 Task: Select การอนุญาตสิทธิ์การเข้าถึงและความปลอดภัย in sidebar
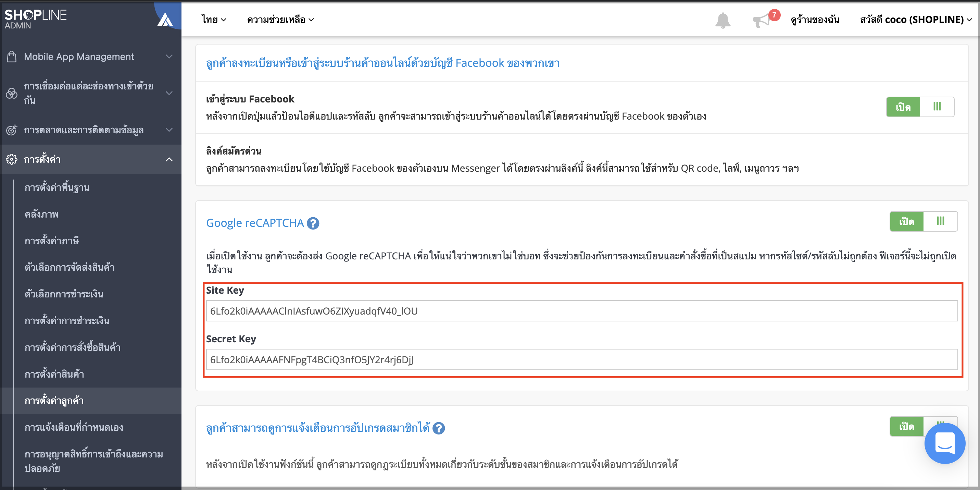coord(93,461)
